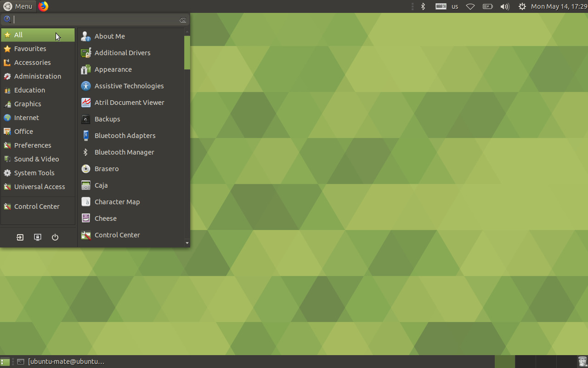Launch the Character Map utility

(x=116, y=201)
